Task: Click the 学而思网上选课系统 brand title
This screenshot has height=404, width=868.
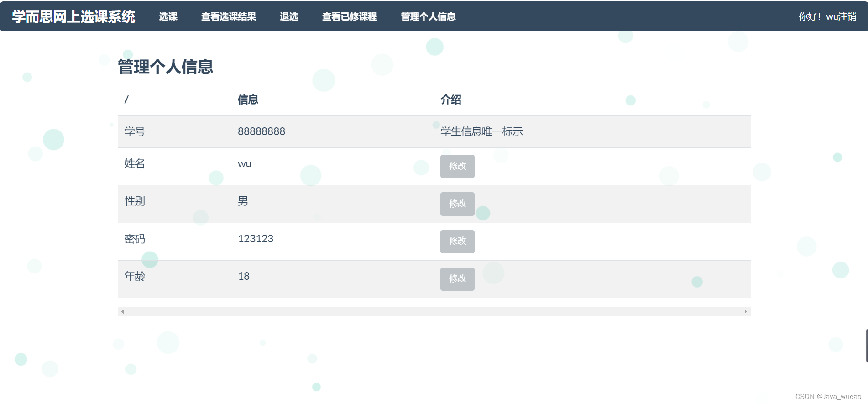Action: (73, 16)
